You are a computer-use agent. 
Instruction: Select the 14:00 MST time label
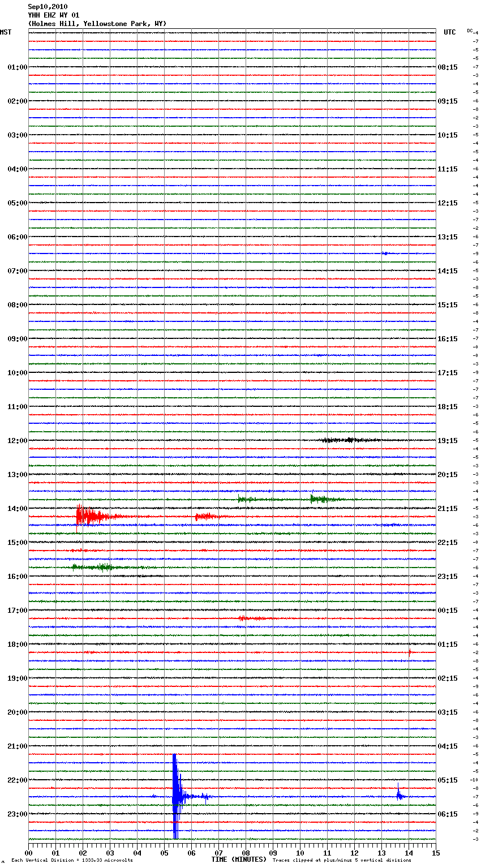point(17,509)
